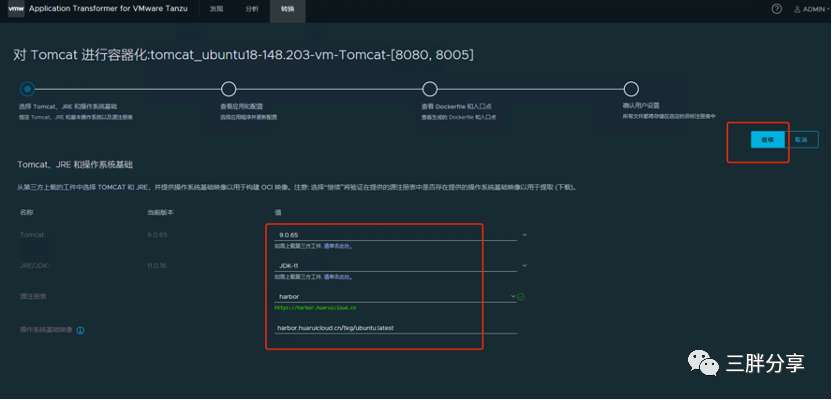This screenshot has height=400, width=832.
Task: Click the 名称 column header
Action: (27, 212)
